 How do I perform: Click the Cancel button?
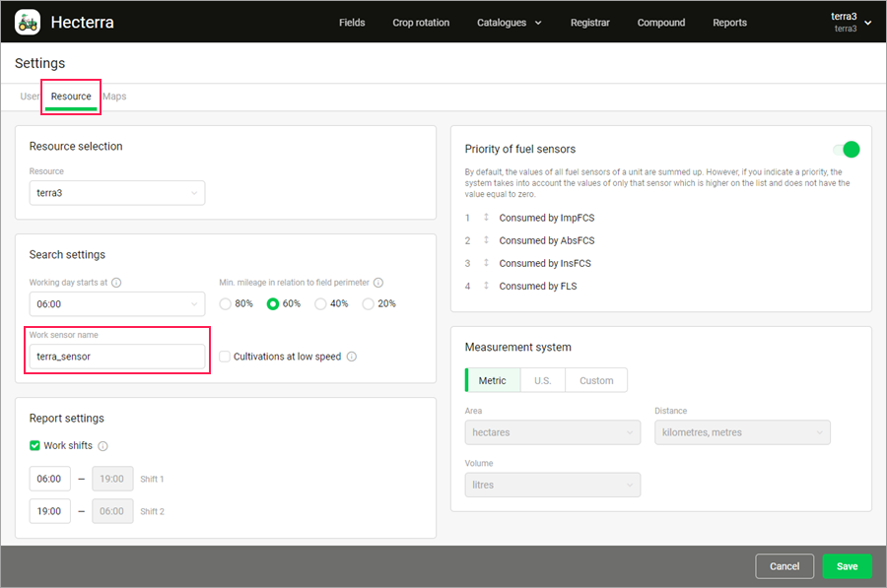785,566
